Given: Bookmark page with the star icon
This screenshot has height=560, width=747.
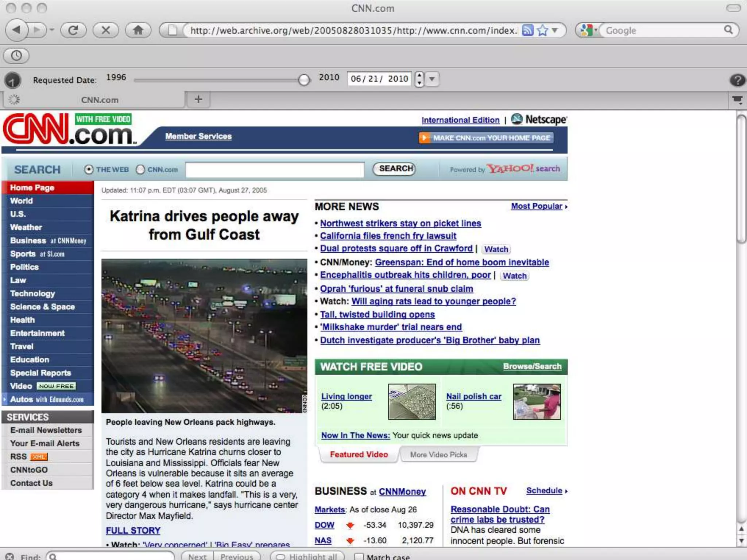Looking at the screenshot, I should [x=542, y=30].
